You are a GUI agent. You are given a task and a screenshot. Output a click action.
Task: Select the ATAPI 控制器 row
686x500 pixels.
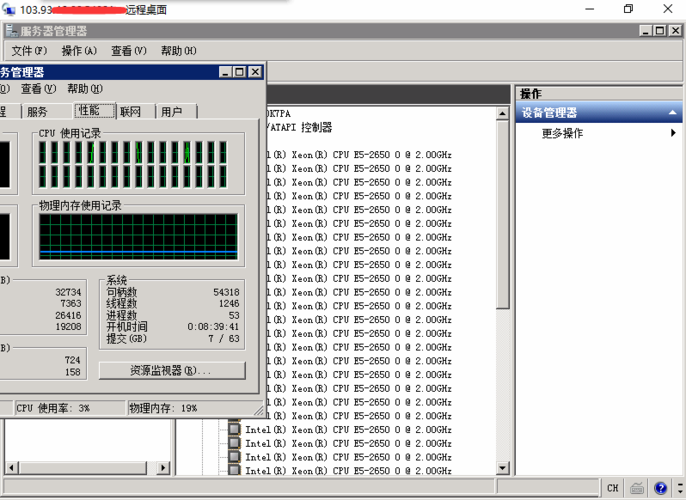click(x=300, y=128)
